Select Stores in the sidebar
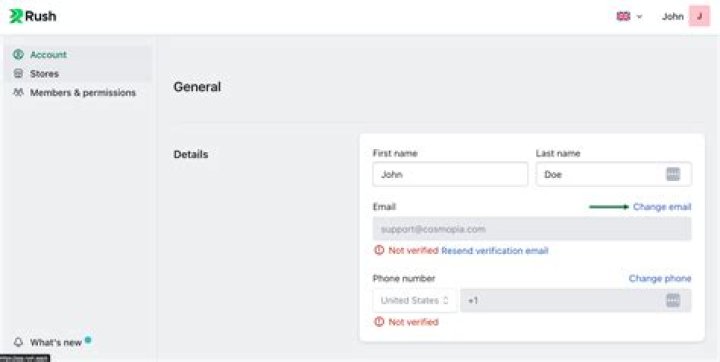The width and height of the screenshot is (720, 362). [x=78, y=74]
